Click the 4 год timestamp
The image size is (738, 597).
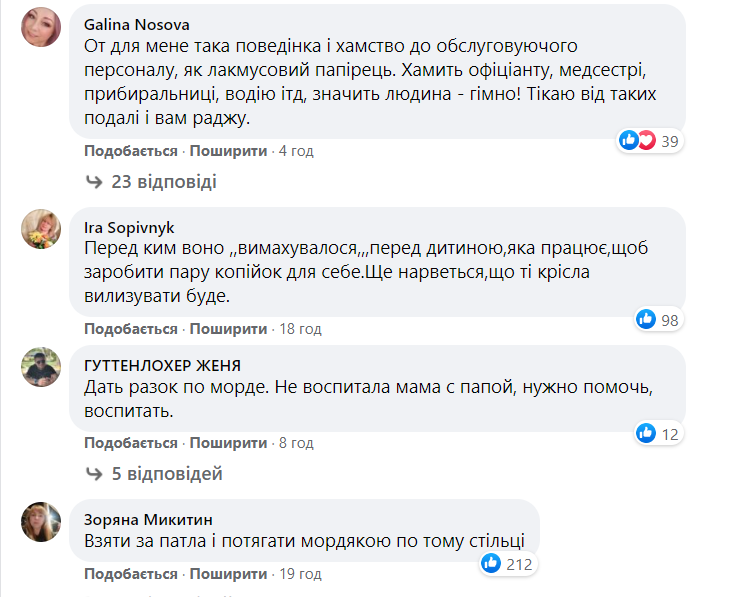(296, 151)
